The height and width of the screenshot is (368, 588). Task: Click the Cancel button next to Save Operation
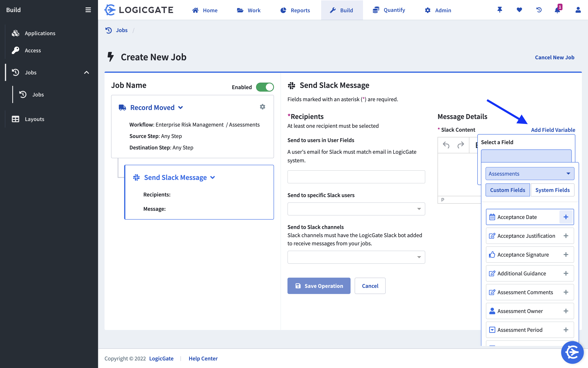[x=370, y=286]
